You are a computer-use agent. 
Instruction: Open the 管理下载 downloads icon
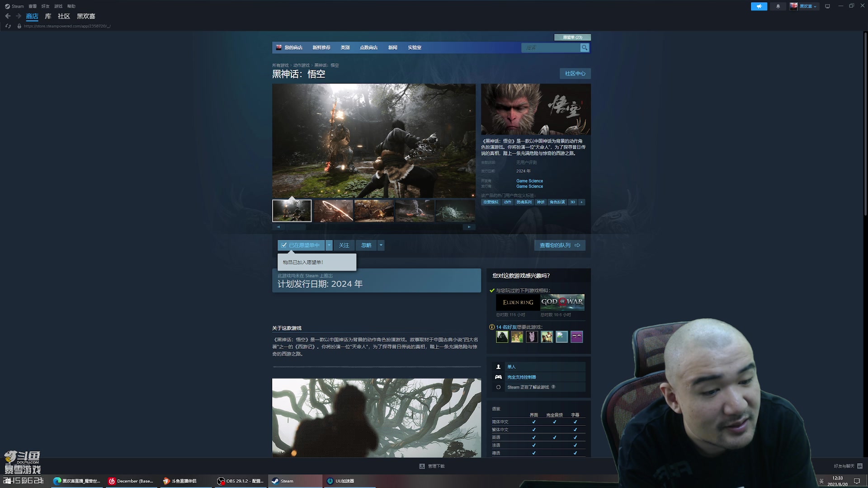click(422, 466)
